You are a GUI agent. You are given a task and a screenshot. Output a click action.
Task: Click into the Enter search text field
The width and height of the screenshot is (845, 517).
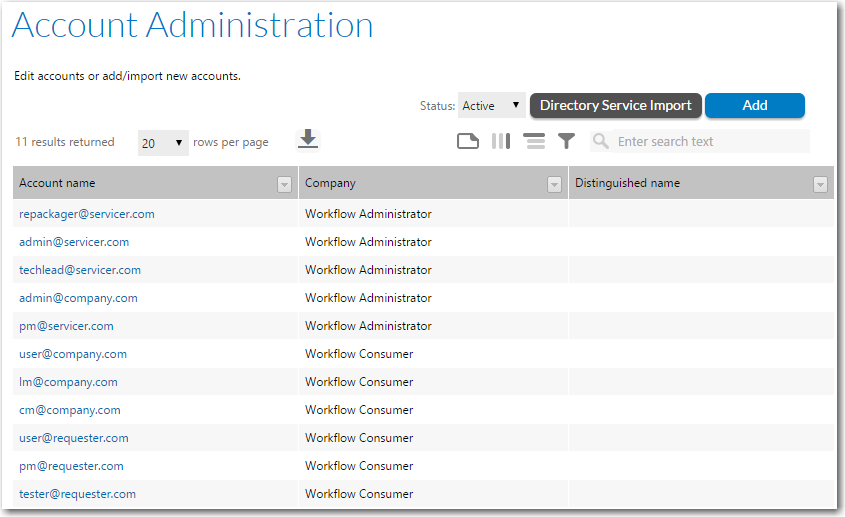tap(710, 142)
